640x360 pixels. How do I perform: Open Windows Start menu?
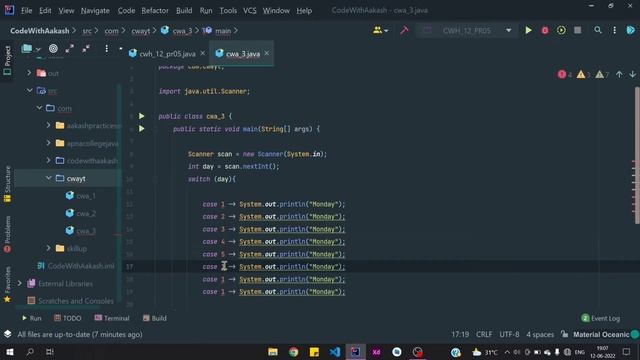(10, 352)
